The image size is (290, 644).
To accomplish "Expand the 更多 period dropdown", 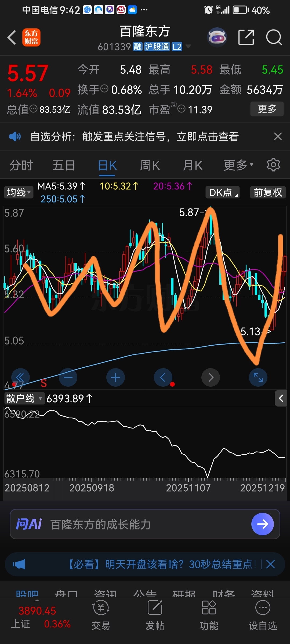I will [239, 165].
